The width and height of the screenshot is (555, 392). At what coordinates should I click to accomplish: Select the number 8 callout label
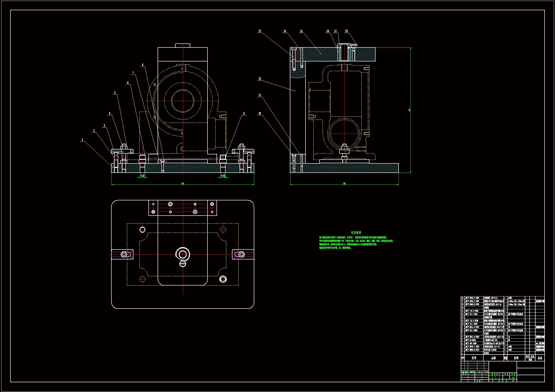click(143, 65)
